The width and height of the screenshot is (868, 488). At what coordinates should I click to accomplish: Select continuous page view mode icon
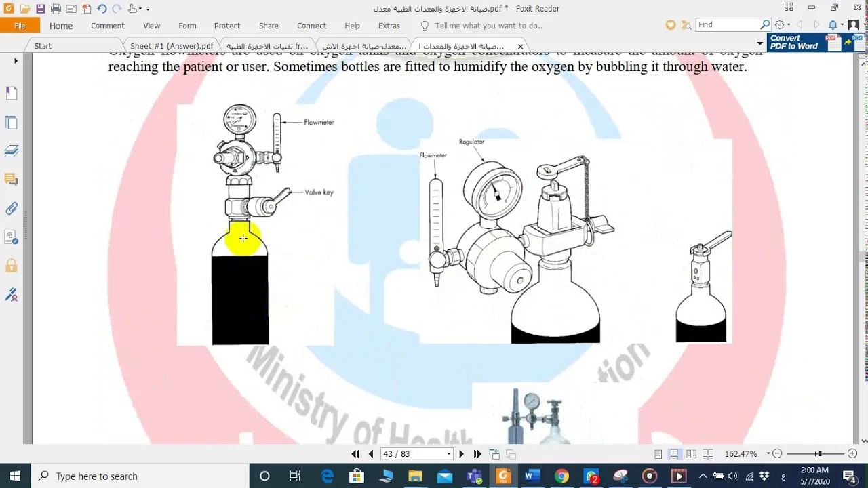[675, 454]
